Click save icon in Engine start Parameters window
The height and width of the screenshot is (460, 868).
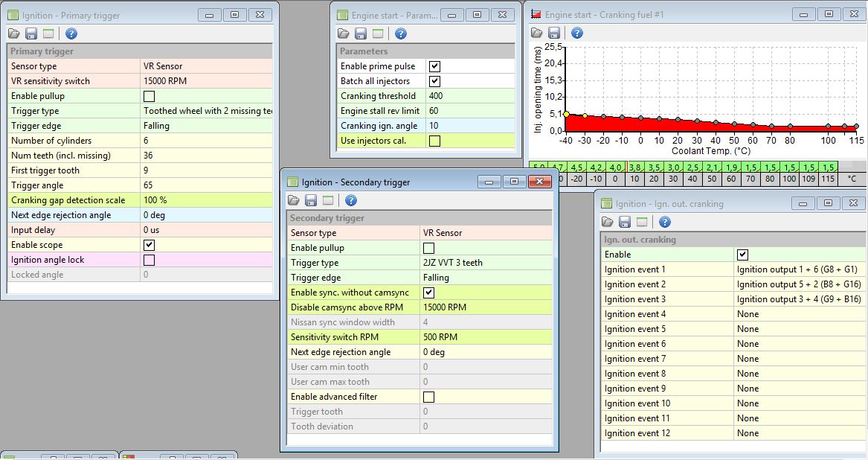[x=361, y=33]
